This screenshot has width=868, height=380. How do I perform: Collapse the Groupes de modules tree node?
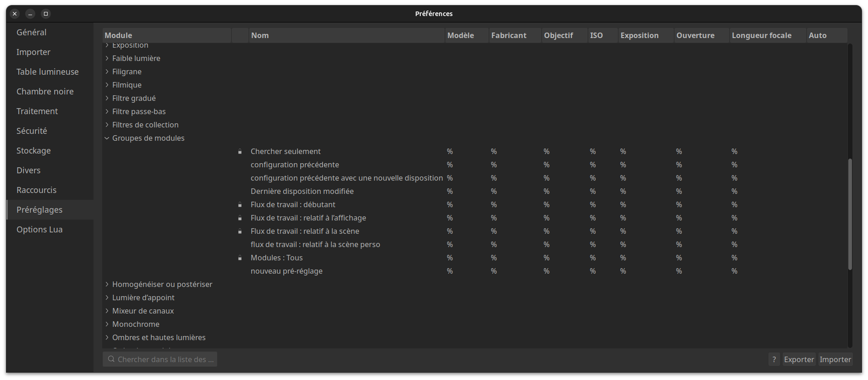point(107,138)
